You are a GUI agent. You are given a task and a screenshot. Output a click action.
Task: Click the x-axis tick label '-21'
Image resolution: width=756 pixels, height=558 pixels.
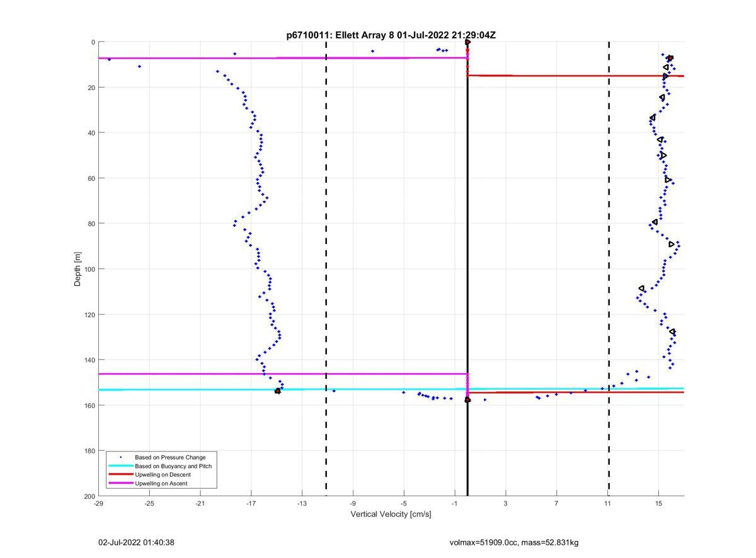point(200,503)
